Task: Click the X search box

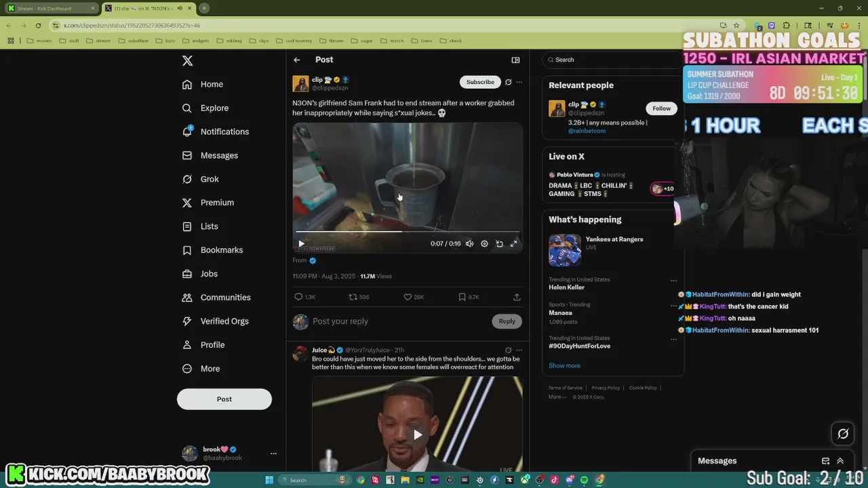Action: click(613, 60)
